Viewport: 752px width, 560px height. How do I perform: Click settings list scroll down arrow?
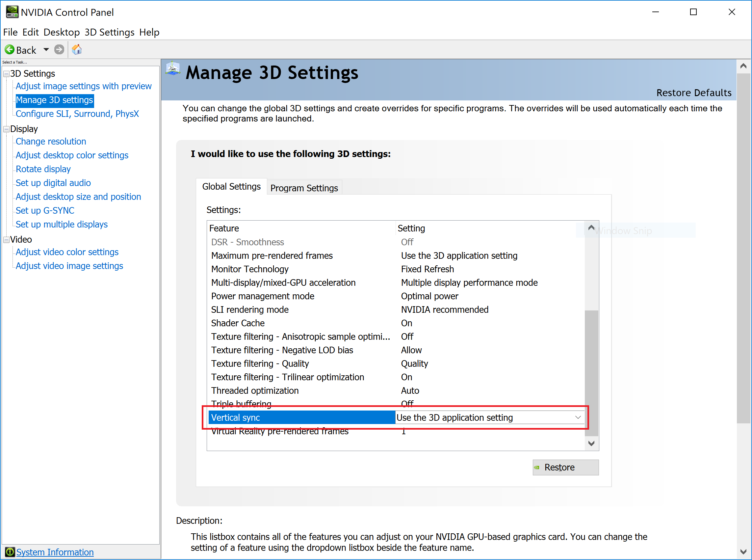(591, 443)
